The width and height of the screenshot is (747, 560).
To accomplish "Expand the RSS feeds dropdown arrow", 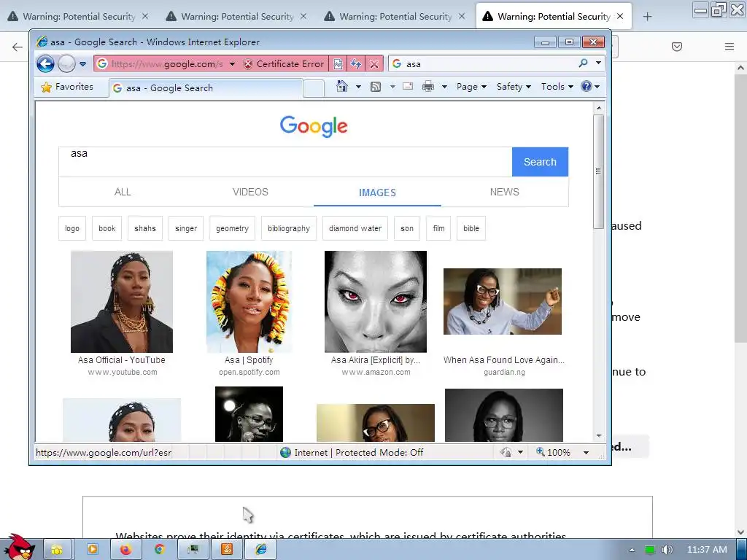I will coord(392,87).
